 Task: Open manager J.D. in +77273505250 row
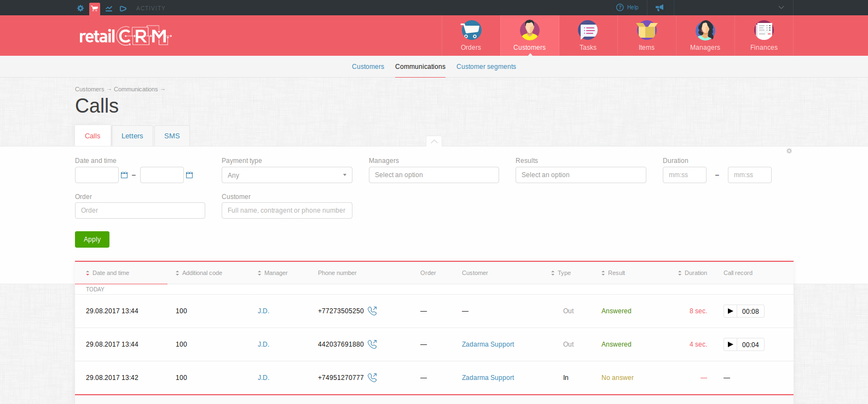pyautogui.click(x=263, y=311)
